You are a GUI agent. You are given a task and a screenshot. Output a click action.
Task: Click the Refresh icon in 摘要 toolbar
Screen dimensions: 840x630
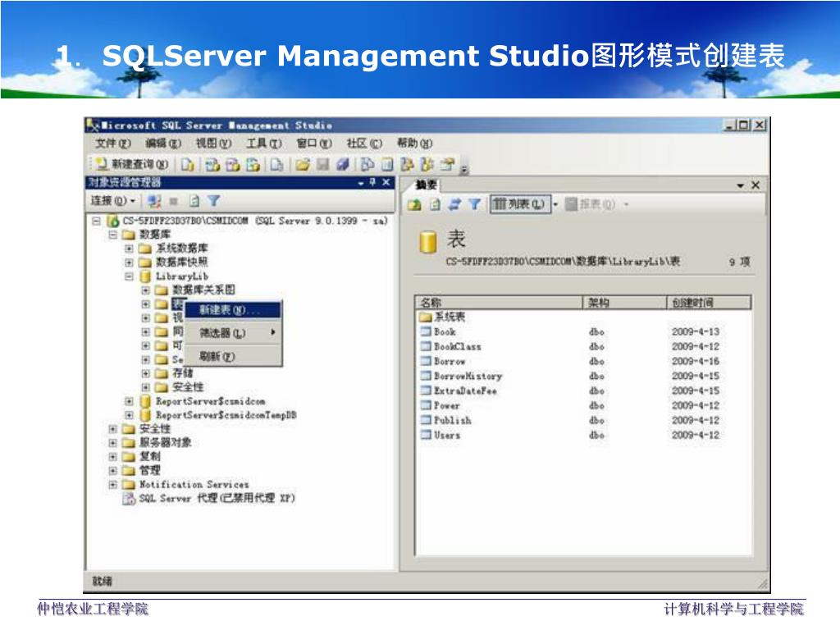click(x=436, y=204)
